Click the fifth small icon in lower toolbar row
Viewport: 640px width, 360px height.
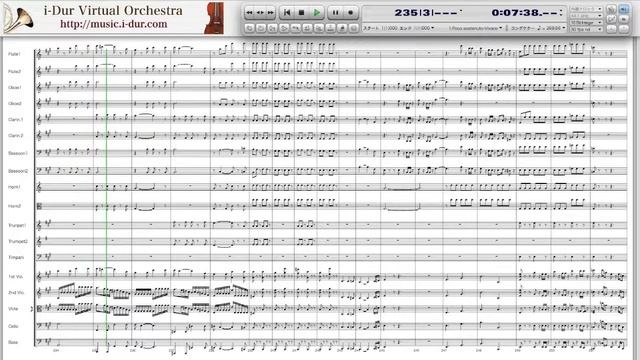pos(295,28)
